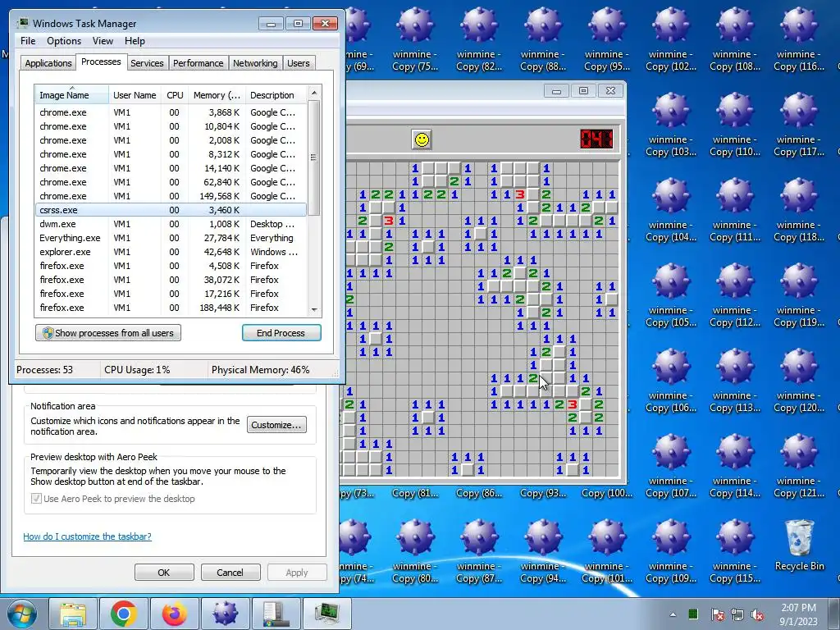This screenshot has height=630, width=840.
Task: Click the process list scrollbar thumb
Action: tap(314, 157)
